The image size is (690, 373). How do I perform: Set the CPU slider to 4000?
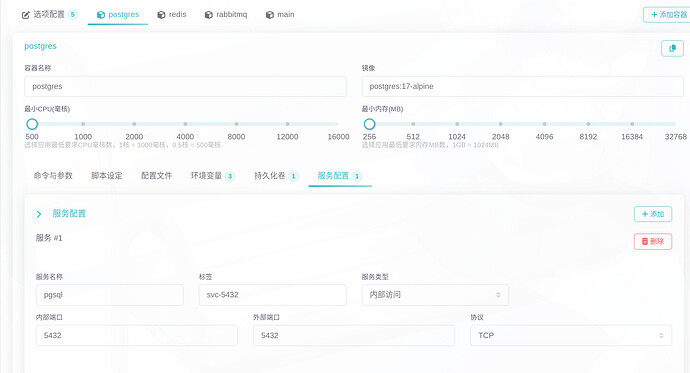[x=185, y=124]
